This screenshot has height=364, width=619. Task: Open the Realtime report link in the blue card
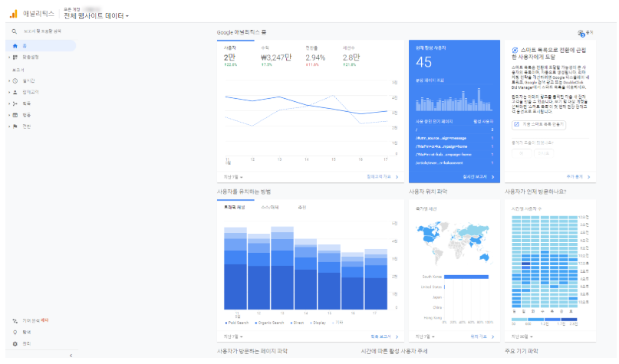click(475, 177)
